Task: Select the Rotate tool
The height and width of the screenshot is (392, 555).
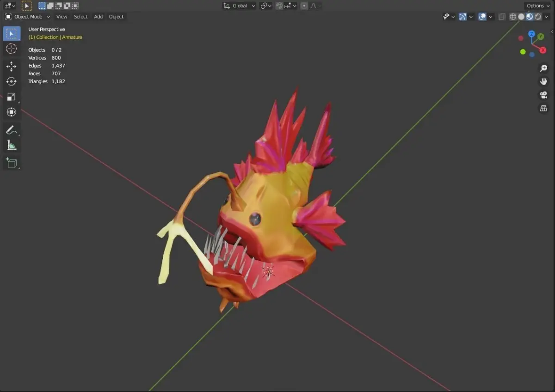Action: click(12, 81)
